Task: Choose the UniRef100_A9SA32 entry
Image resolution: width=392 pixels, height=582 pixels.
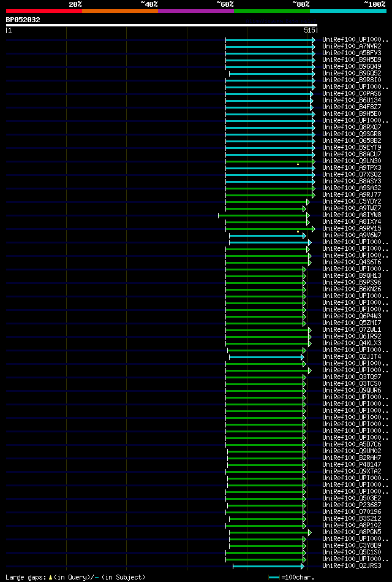Action: tap(352, 188)
